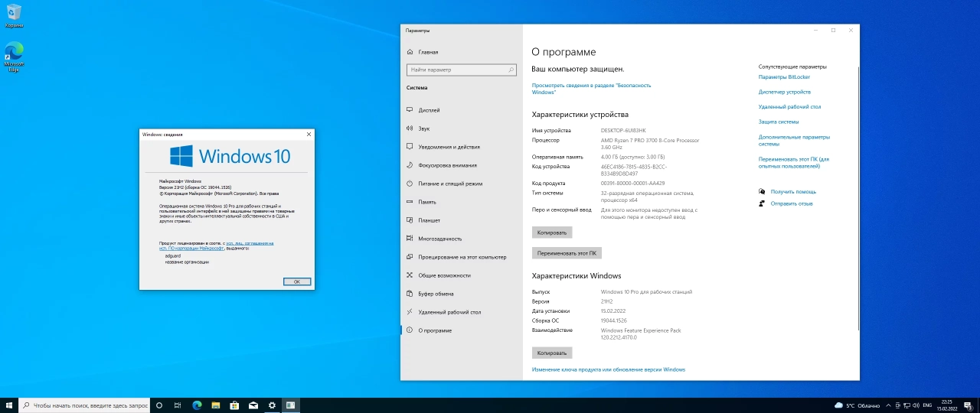
Task: Open Переименовать этот ПК (для опытных) link
Action: point(794,162)
